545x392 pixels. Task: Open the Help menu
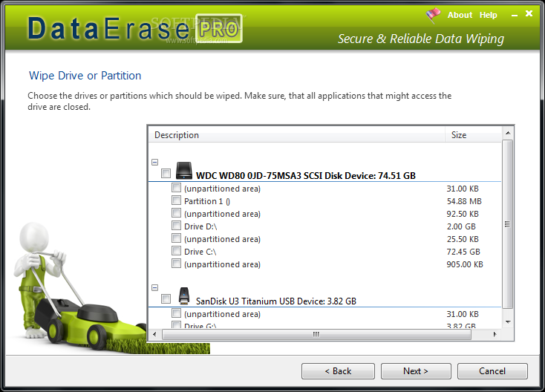[489, 16]
